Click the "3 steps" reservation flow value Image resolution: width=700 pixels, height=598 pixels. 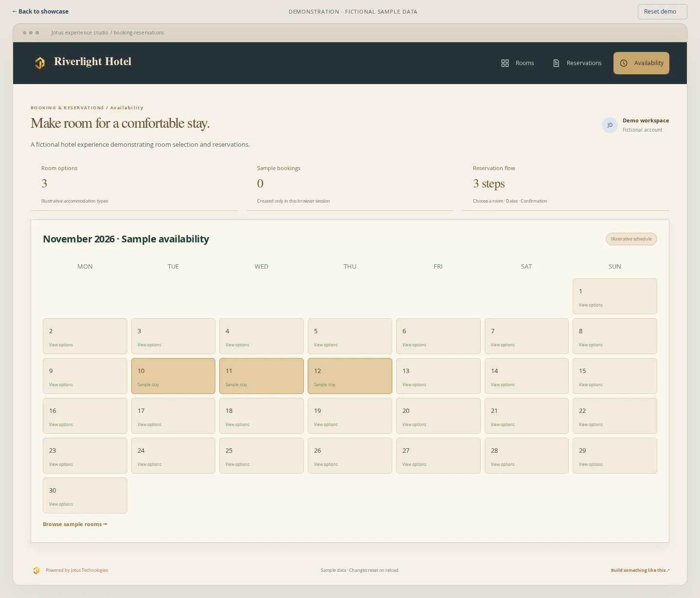(x=489, y=184)
